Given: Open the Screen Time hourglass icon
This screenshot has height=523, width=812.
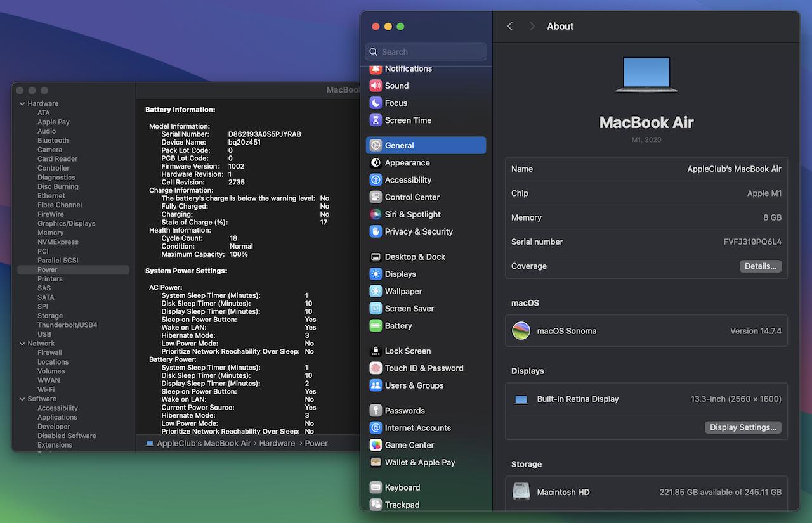Looking at the screenshot, I should tap(376, 120).
